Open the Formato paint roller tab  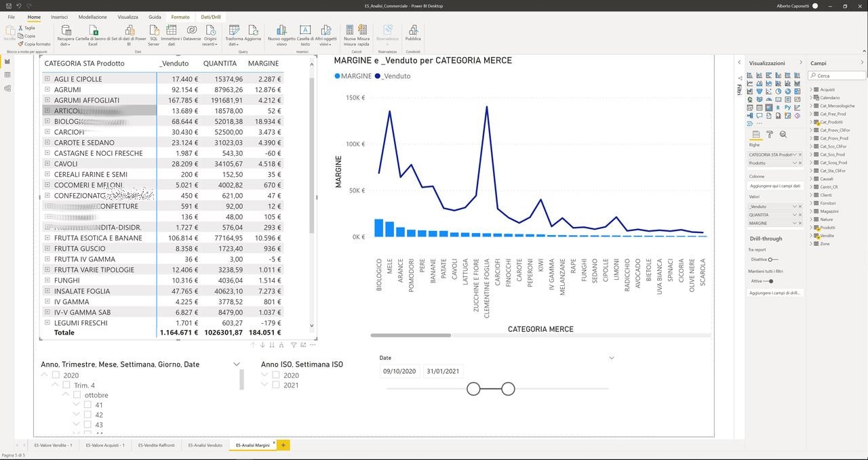pos(770,135)
